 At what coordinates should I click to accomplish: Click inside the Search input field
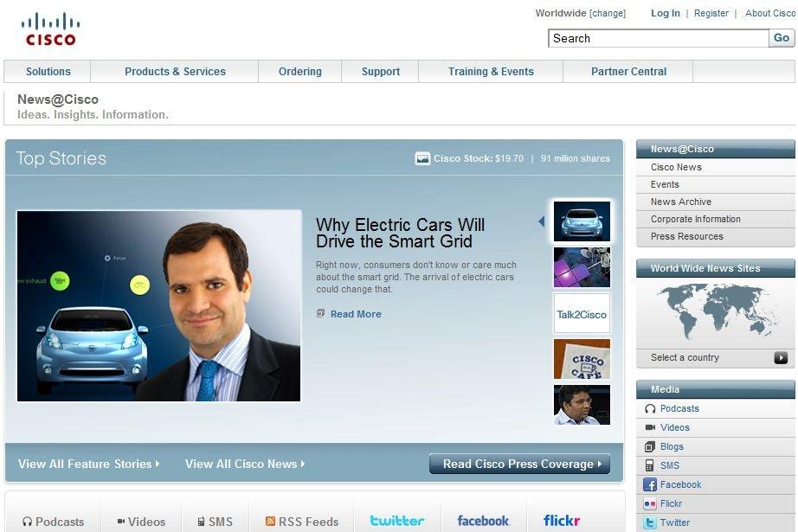pyautogui.click(x=658, y=38)
